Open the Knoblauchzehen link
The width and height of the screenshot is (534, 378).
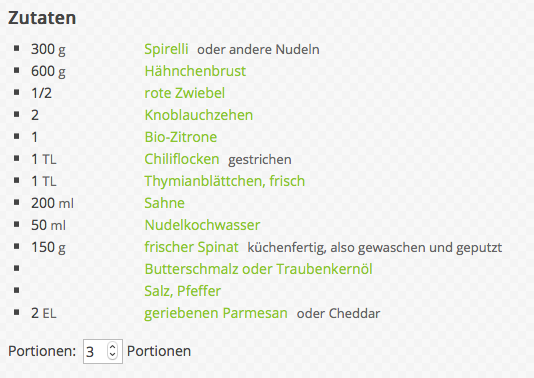click(199, 115)
